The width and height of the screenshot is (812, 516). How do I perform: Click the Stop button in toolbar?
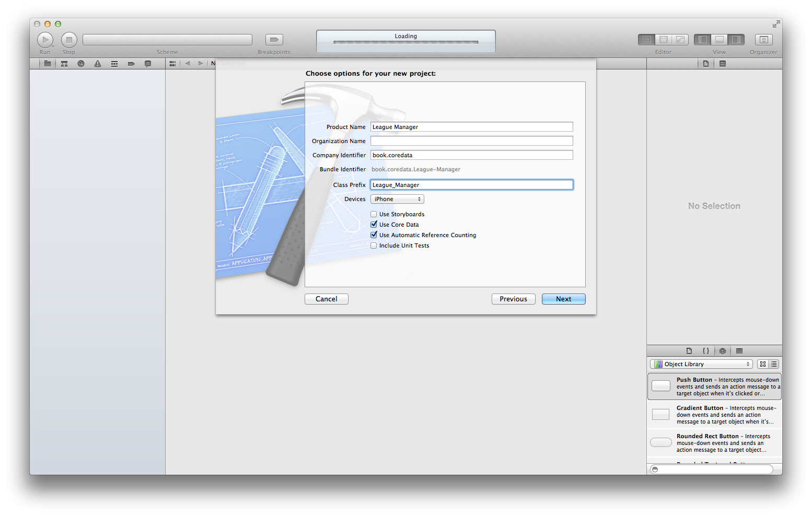(69, 40)
